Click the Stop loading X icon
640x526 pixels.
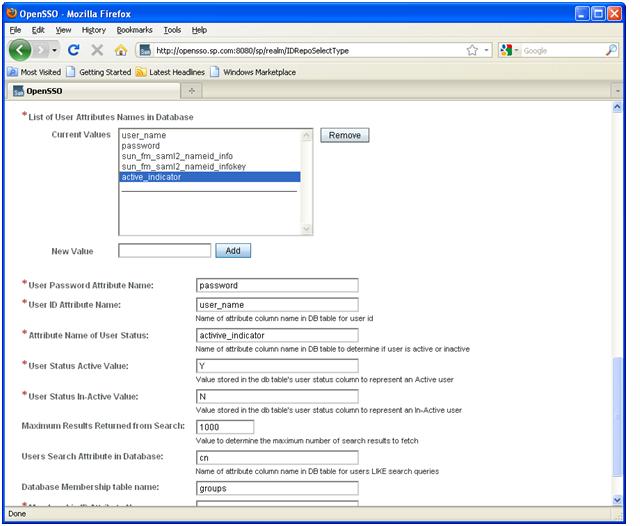(97, 50)
